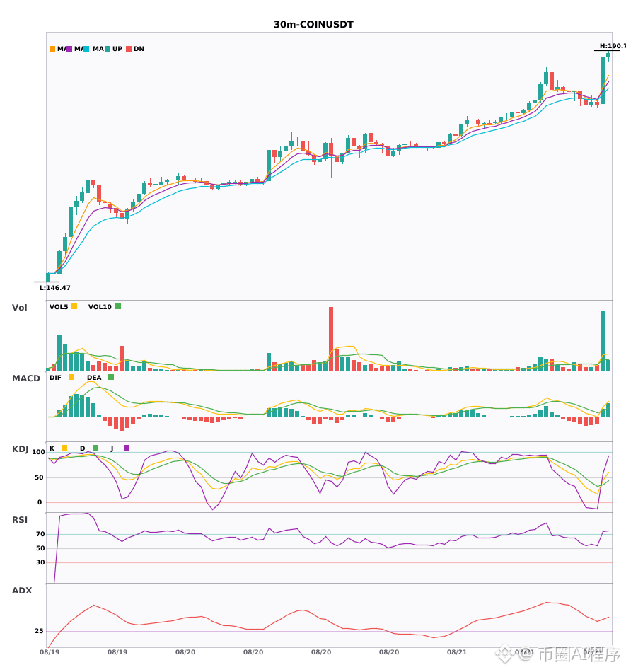Viewport: 626px width, 672px height.
Task: Click the KDJ panel label
Action: pyautogui.click(x=20, y=449)
